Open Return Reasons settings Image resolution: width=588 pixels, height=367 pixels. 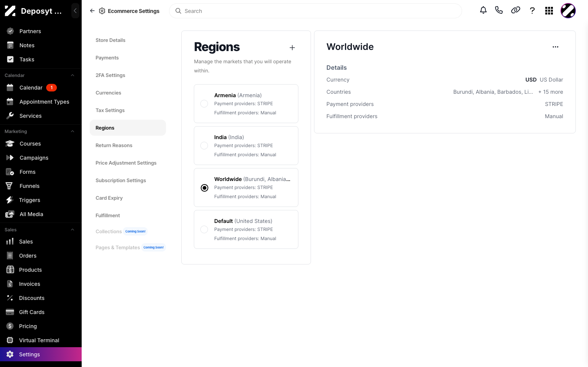[114, 146]
